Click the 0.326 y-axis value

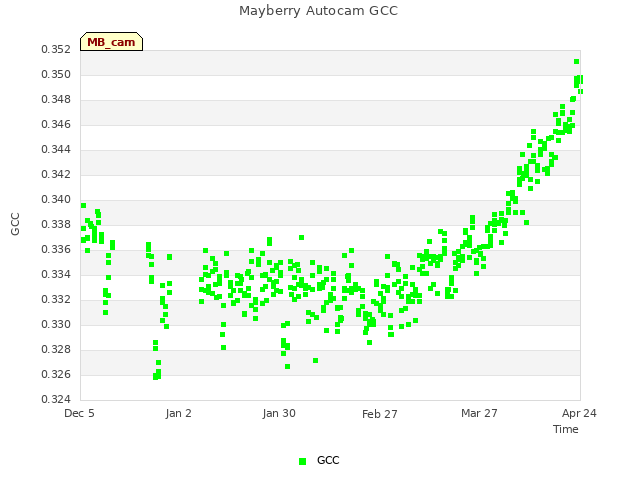tap(56, 374)
